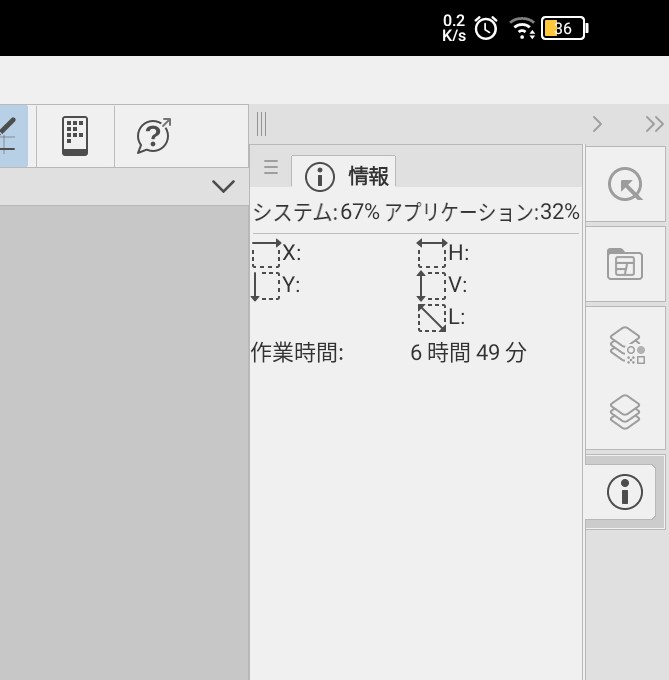The height and width of the screenshot is (680, 669).
Task: Click the X coordinate icon
Action: (x=266, y=253)
